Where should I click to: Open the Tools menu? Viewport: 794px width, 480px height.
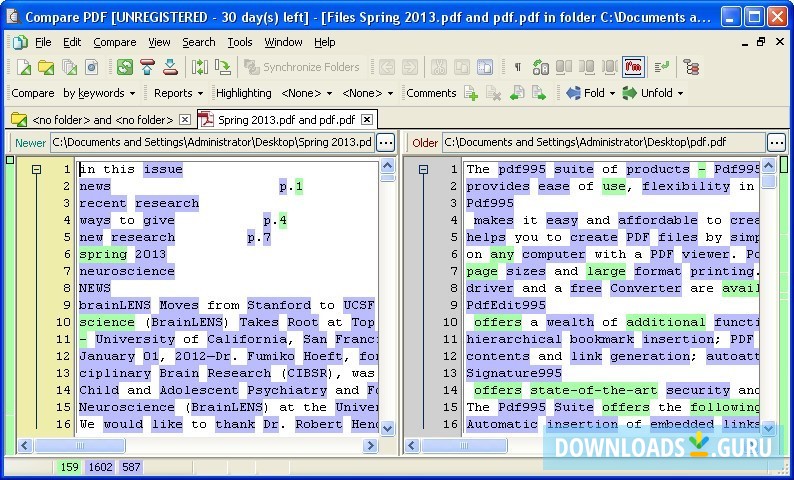click(240, 43)
